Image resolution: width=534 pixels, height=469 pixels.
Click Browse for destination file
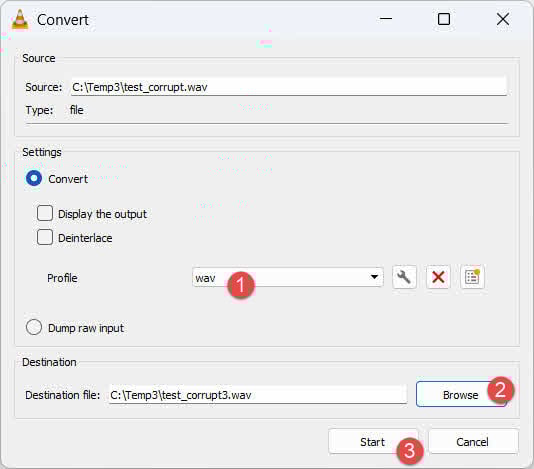(461, 394)
